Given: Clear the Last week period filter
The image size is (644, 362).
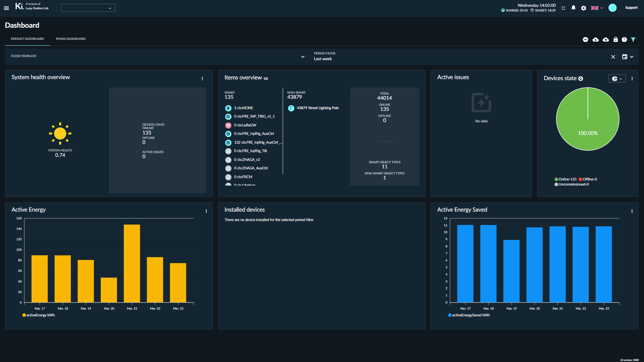Looking at the screenshot, I should (x=613, y=57).
